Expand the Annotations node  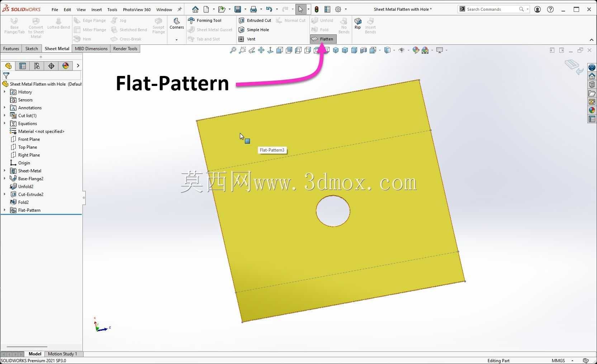(5, 108)
